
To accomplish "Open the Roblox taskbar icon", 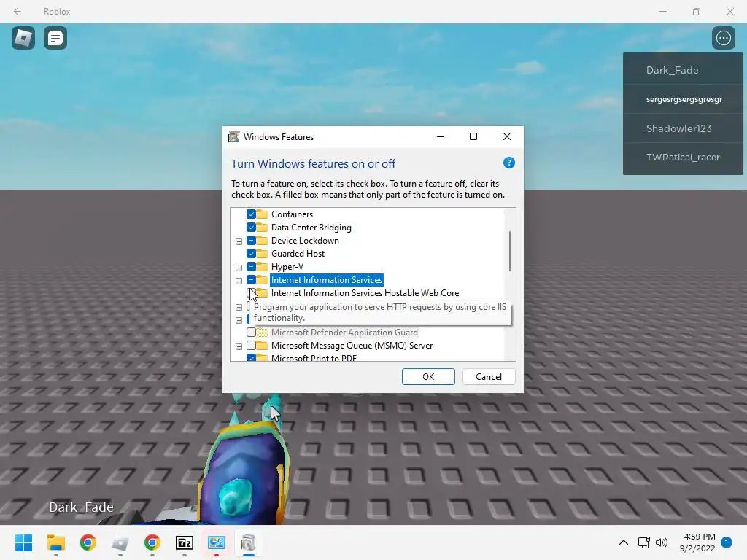I will pyautogui.click(x=120, y=542).
